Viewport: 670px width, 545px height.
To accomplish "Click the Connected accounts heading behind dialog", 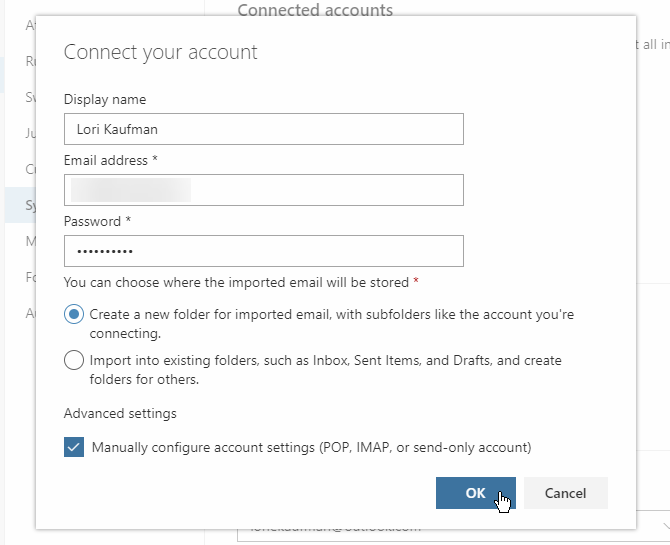I will click(x=315, y=9).
